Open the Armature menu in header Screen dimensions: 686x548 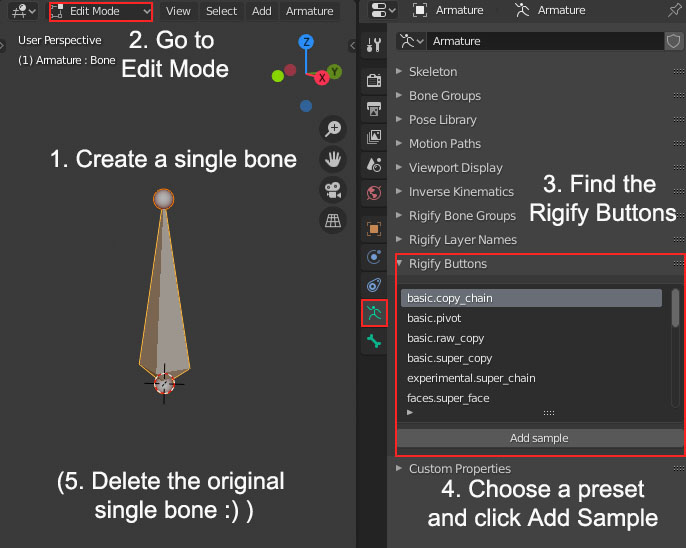point(310,11)
